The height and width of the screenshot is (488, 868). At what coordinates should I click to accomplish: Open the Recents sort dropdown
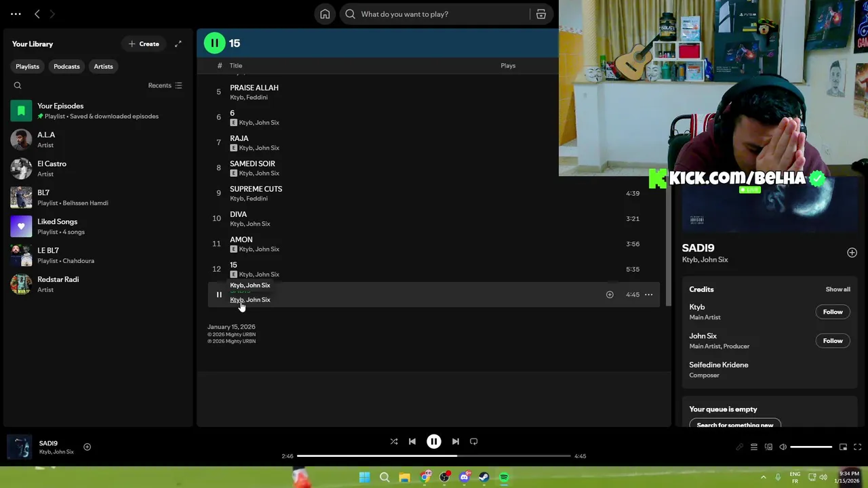tap(165, 85)
